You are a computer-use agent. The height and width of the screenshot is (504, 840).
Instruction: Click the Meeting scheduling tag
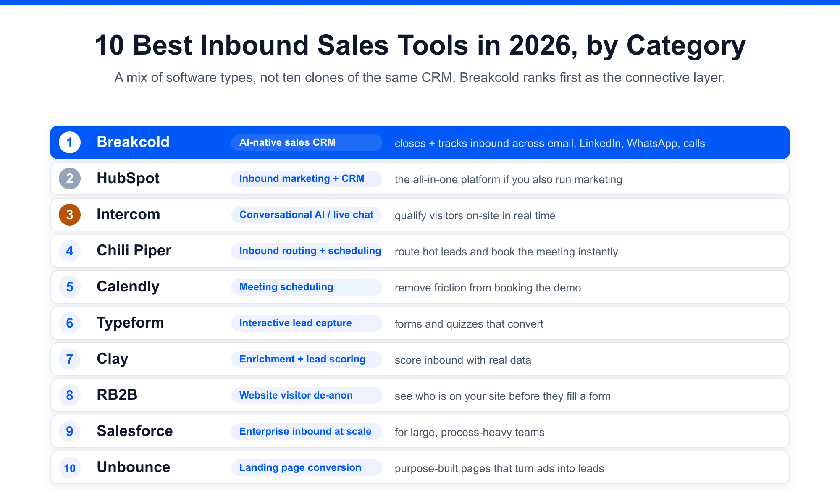[307, 287]
